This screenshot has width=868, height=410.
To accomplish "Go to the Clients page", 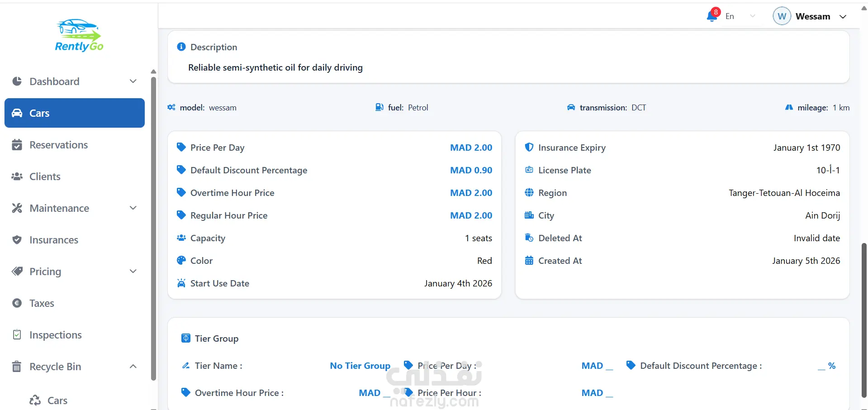I will [x=45, y=176].
